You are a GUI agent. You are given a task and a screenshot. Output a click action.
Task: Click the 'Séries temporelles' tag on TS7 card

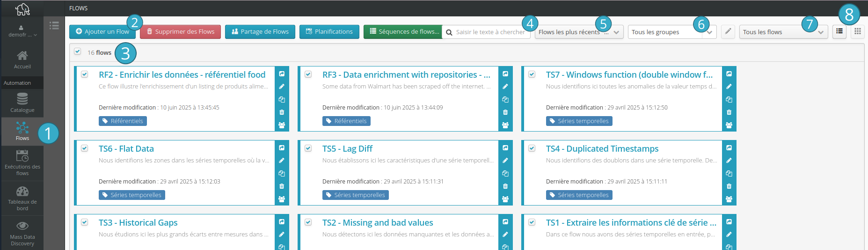(x=579, y=121)
